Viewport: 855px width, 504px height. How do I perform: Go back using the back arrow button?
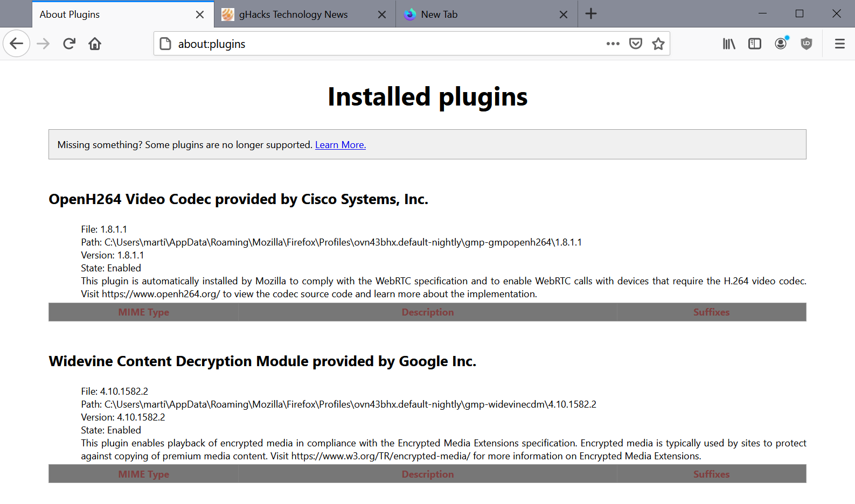pyautogui.click(x=17, y=44)
